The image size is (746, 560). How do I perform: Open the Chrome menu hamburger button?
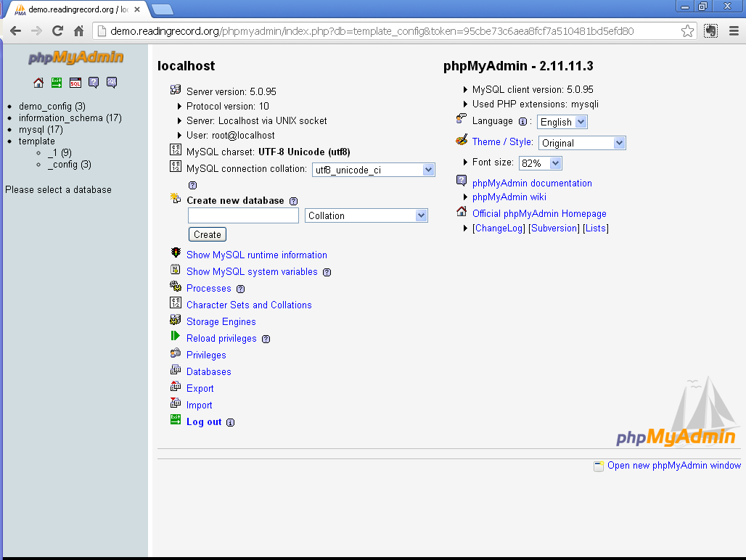pyautogui.click(x=734, y=31)
